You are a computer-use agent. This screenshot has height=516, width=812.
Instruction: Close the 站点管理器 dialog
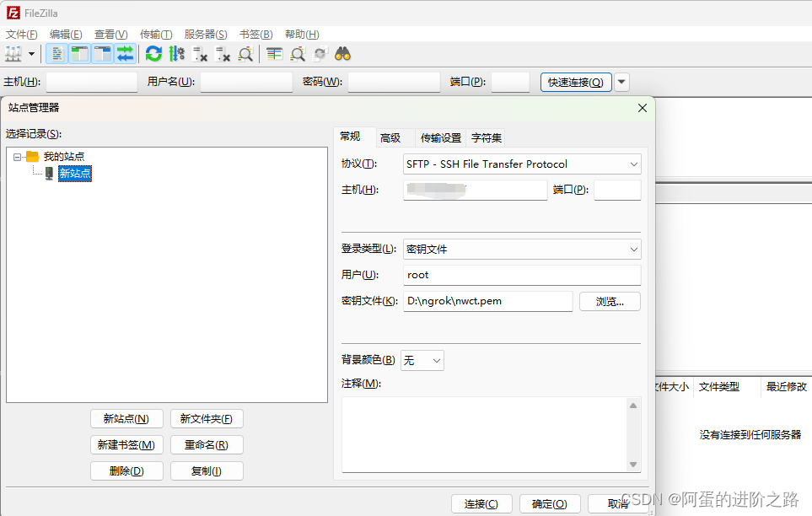pos(643,108)
